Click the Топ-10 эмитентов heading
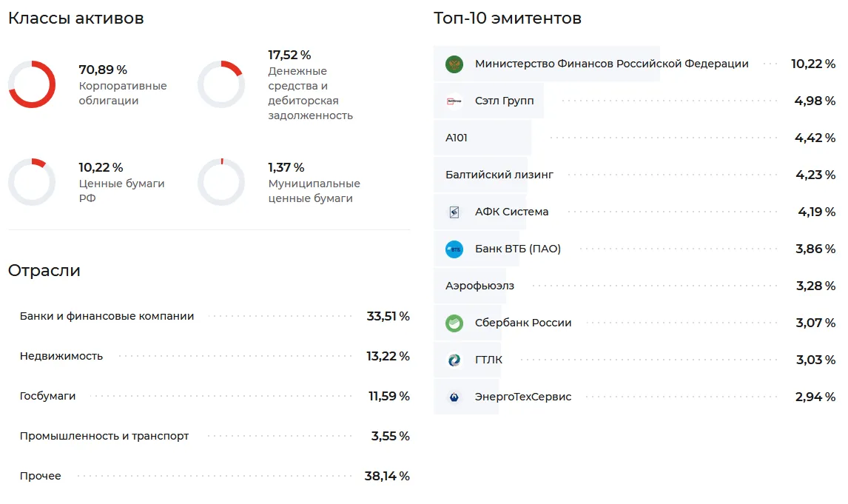Screen dimensions: 848x504 pos(508,18)
